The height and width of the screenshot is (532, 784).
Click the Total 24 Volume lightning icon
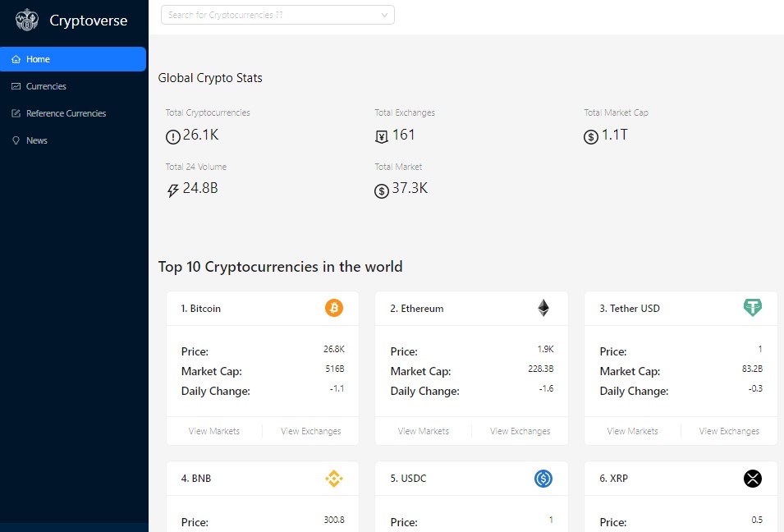click(x=172, y=190)
